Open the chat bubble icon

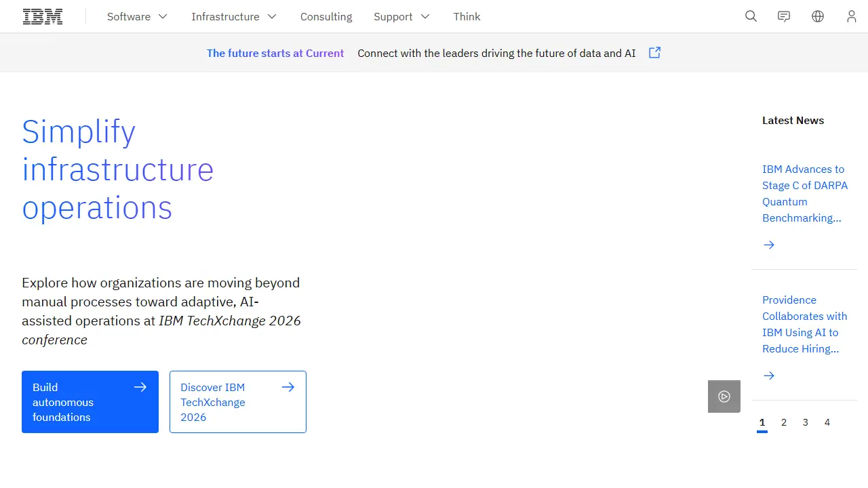click(x=784, y=16)
